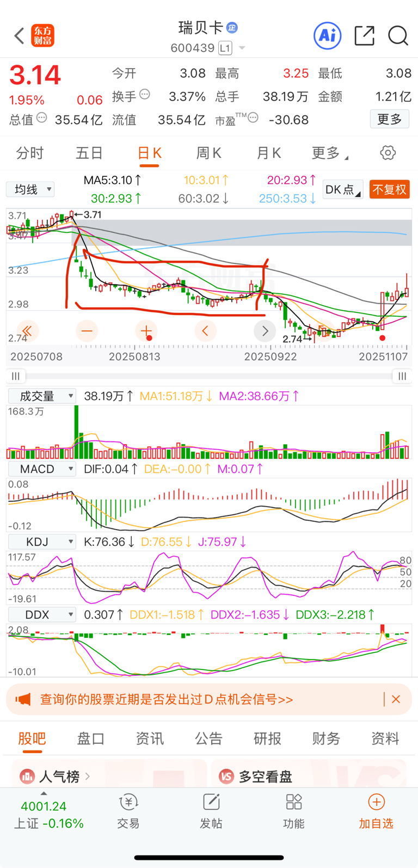The height and width of the screenshot is (868, 418).
Task: Tap the 企 badge beside 瑞贝卡
Action: (232, 28)
